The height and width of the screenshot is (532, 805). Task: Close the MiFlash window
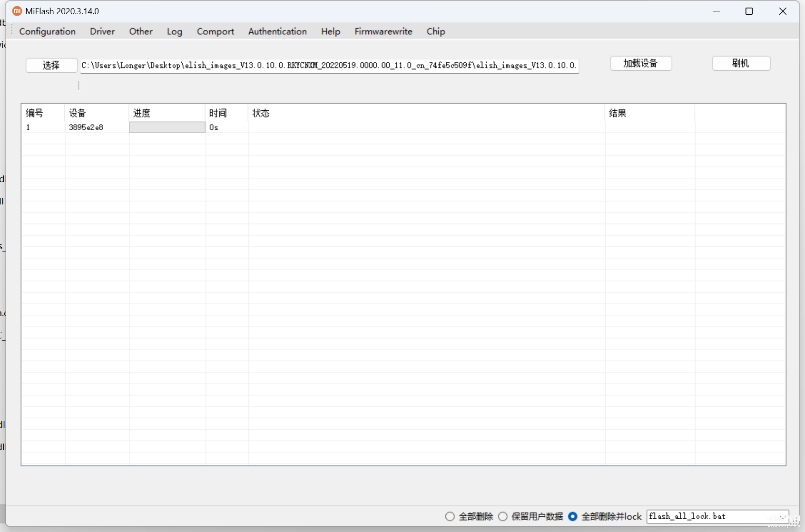click(x=783, y=11)
